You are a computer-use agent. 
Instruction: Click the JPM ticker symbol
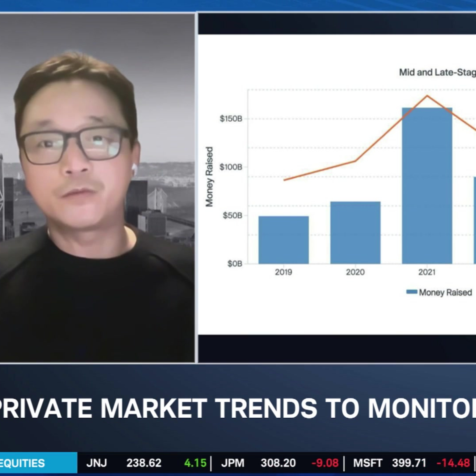pyautogui.click(x=233, y=463)
